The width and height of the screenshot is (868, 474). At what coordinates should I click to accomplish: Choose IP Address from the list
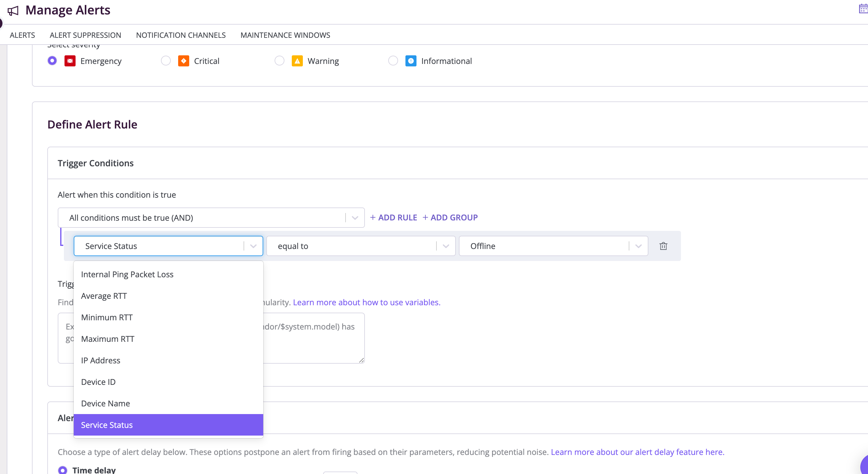coord(168,361)
